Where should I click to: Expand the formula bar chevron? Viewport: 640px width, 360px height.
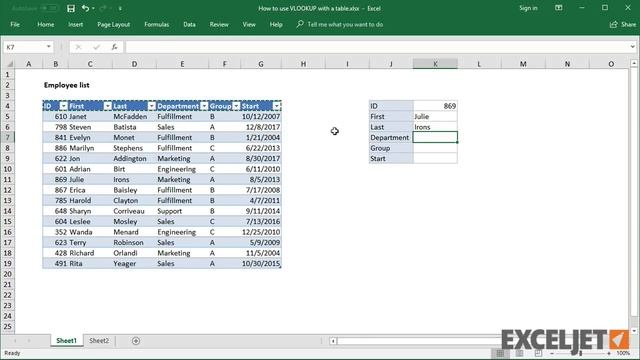(x=632, y=47)
